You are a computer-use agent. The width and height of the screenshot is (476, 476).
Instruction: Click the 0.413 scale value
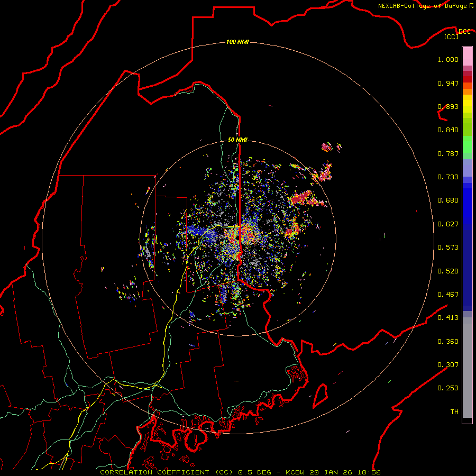click(448, 318)
